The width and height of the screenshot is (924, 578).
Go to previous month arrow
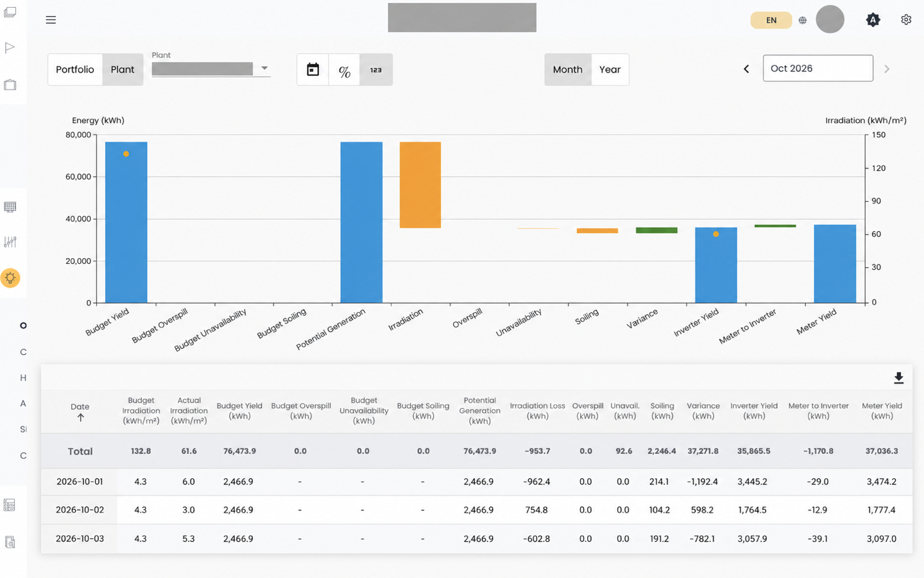click(x=746, y=69)
